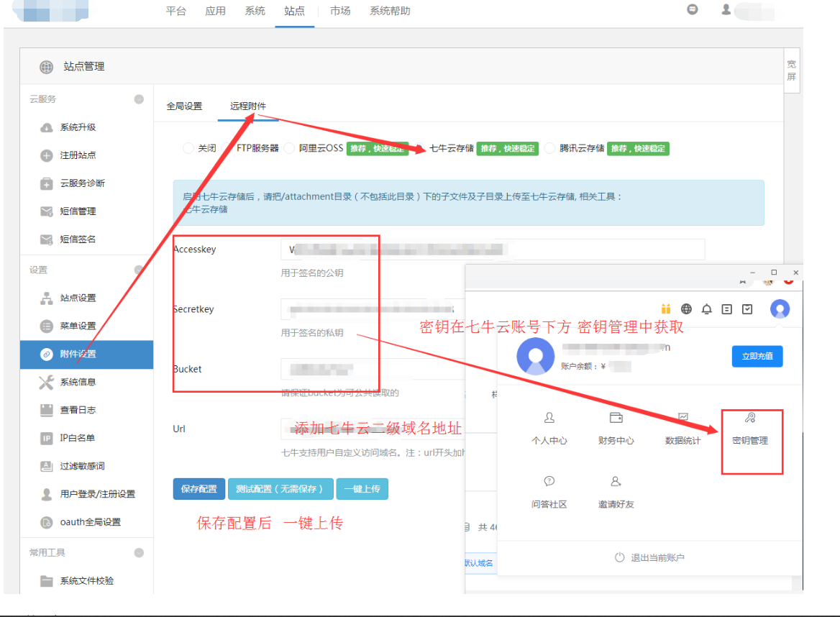Image resolution: width=840 pixels, height=617 pixels.
Task: Open the 市场 top menu
Action: (x=340, y=12)
